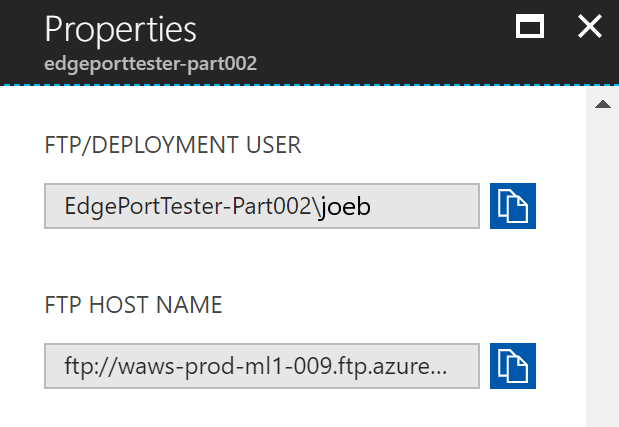Click the word 'NAME' in the host label

(x=189, y=305)
